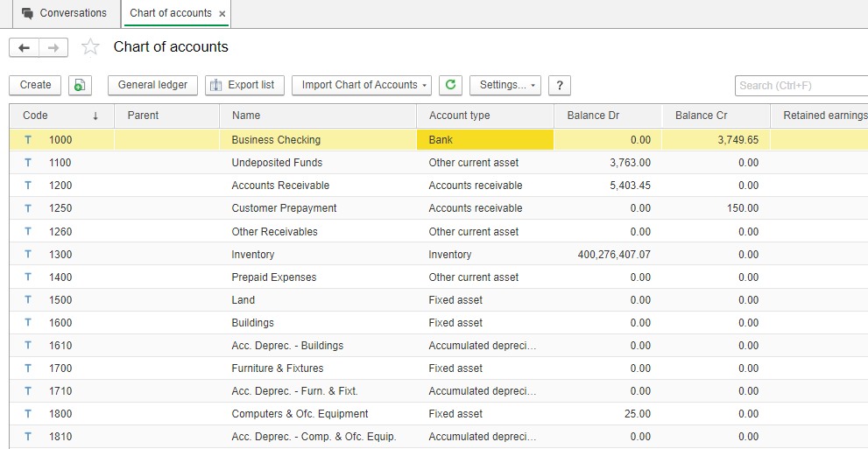868x449 pixels.
Task: Expand the Settings dropdown menu
Action: click(x=505, y=85)
